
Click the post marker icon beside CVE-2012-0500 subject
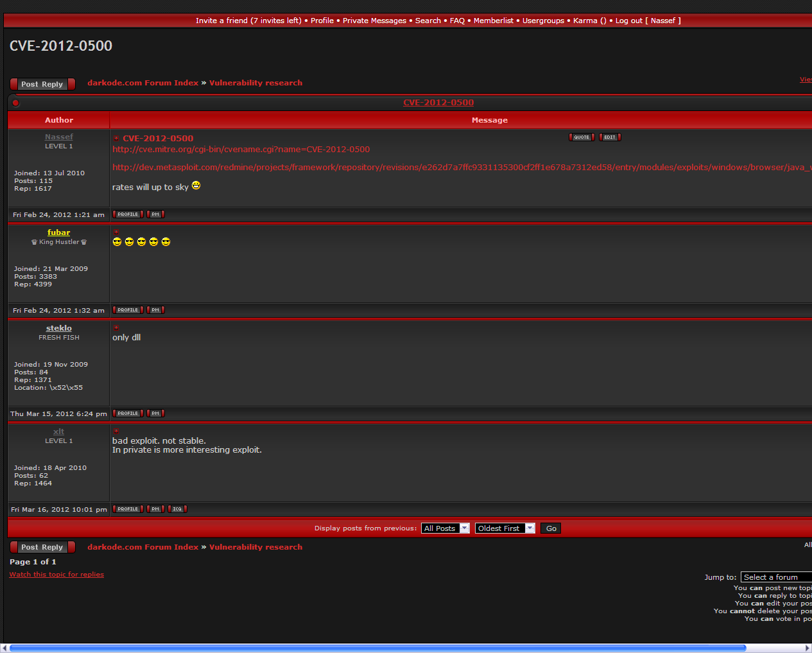116,138
